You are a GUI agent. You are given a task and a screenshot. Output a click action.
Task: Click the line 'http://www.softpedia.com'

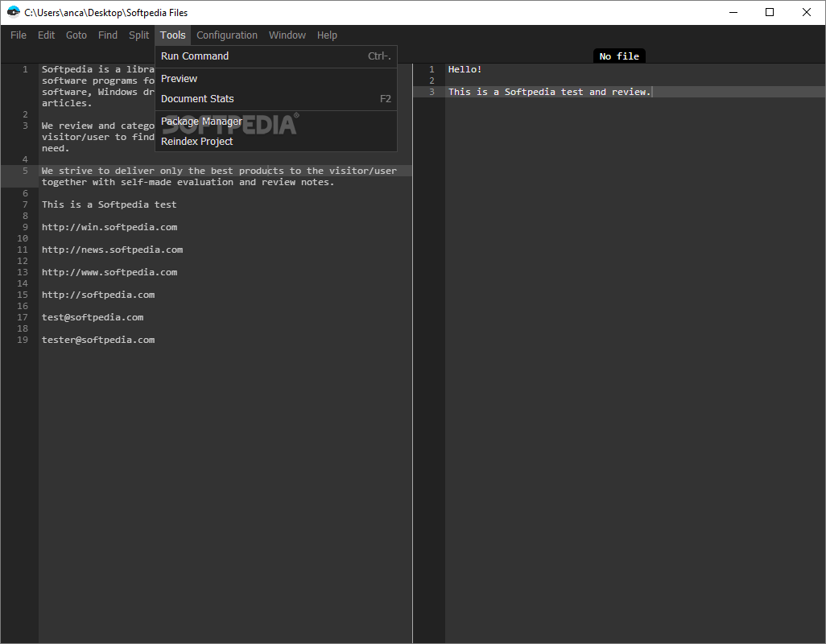coord(109,272)
